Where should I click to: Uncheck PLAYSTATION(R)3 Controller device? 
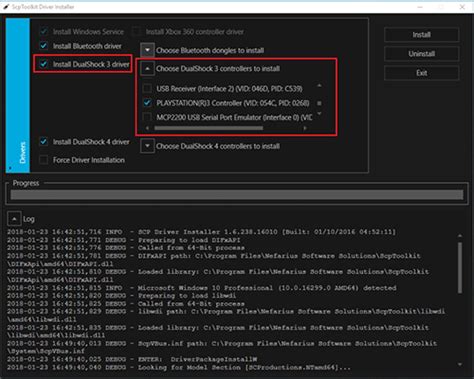click(147, 103)
